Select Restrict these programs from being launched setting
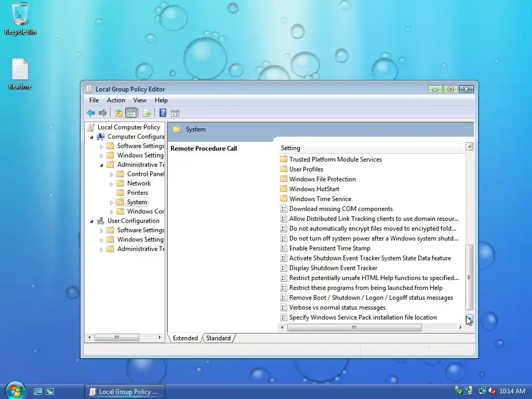Viewport: 532px width, 399px height. (366, 288)
